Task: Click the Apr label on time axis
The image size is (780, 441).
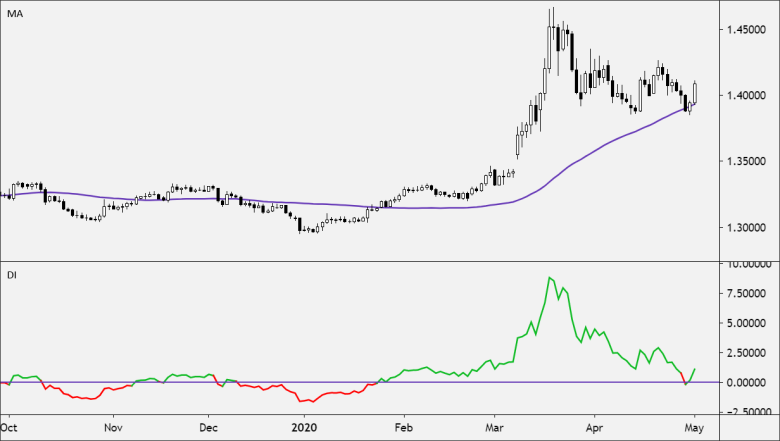Action: pyautogui.click(x=594, y=428)
